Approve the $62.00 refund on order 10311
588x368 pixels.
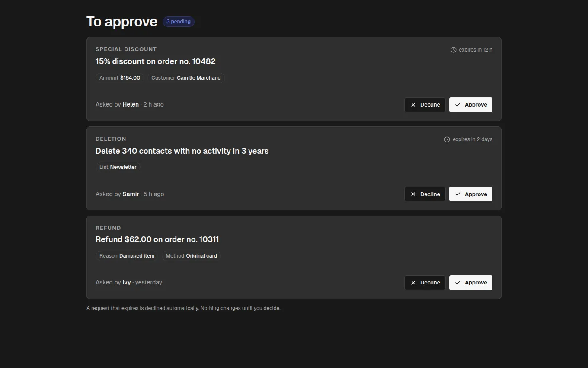(x=470, y=283)
